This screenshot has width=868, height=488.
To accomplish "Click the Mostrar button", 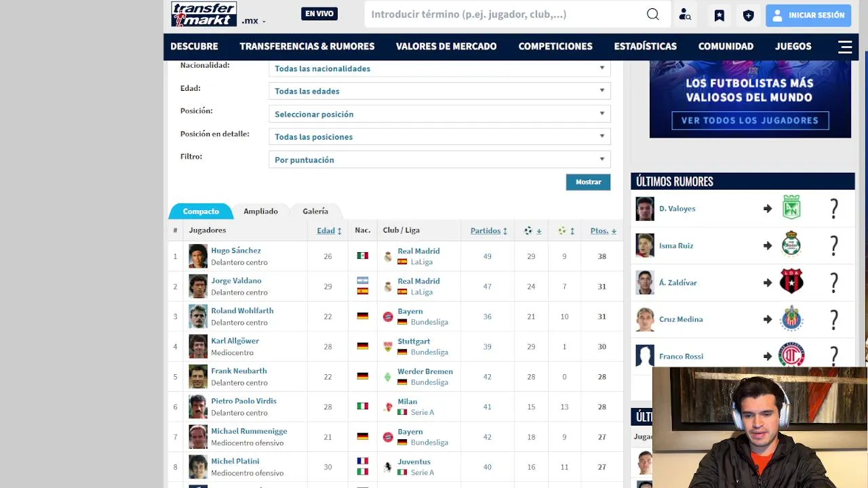I will pos(588,182).
